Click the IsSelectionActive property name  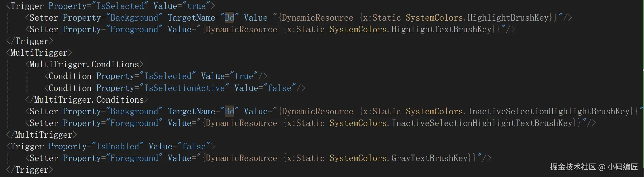[x=184, y=88]
